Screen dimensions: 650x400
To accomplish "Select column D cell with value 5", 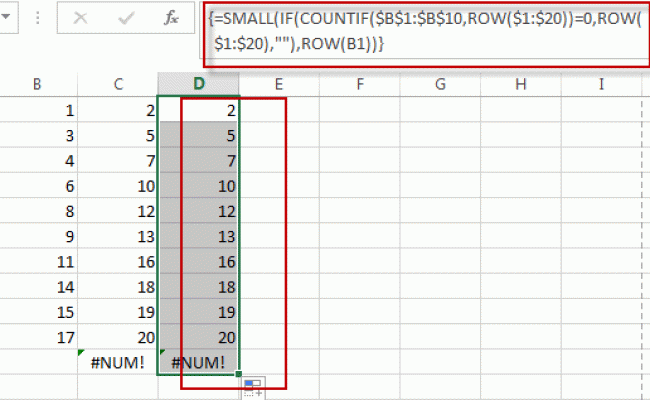I will point(199,135).
